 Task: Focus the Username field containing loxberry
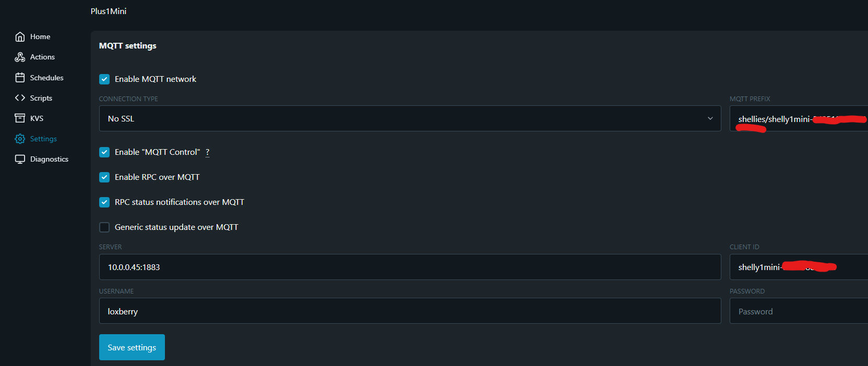tap(410, 311)
